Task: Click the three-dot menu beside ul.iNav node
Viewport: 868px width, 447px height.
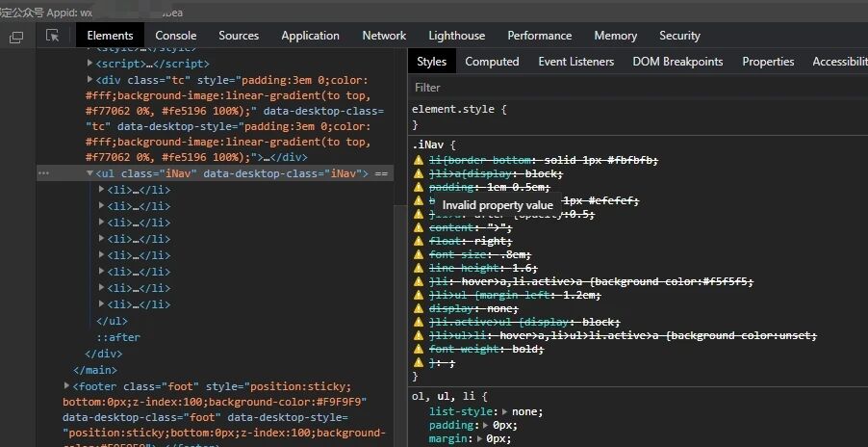Action: (x=43, y=173)
